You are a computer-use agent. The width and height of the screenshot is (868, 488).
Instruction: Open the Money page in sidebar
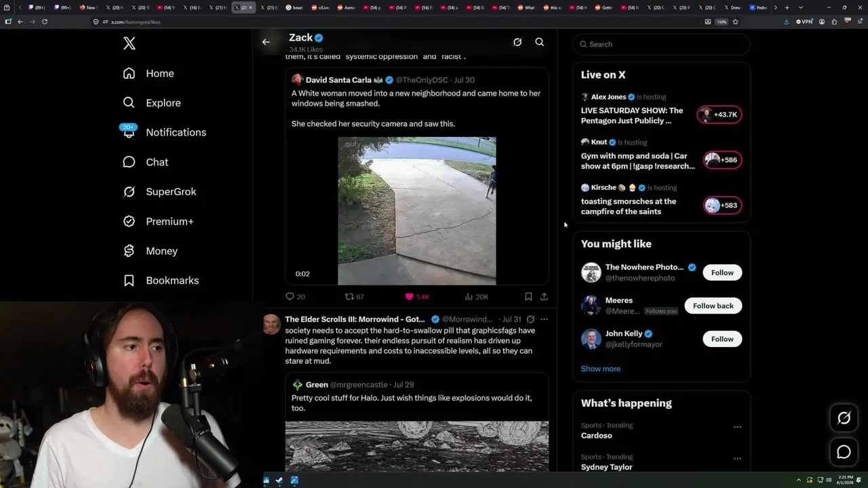click(x=150, y=251)
